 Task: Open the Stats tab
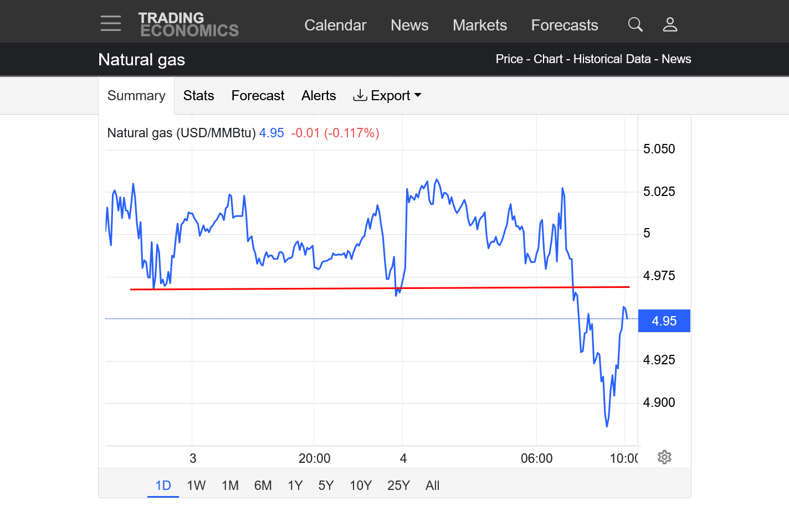pos(198,96)
